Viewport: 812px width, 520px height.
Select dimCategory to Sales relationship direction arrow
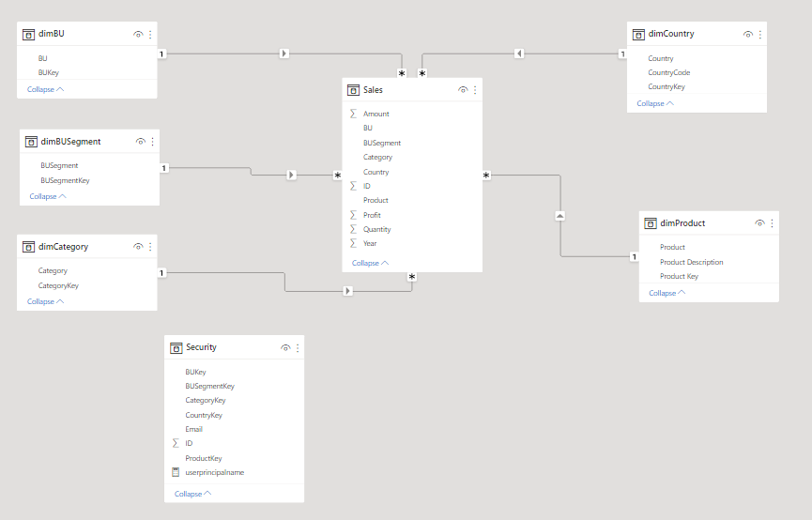pyautogui.click(x=348, y=291)
